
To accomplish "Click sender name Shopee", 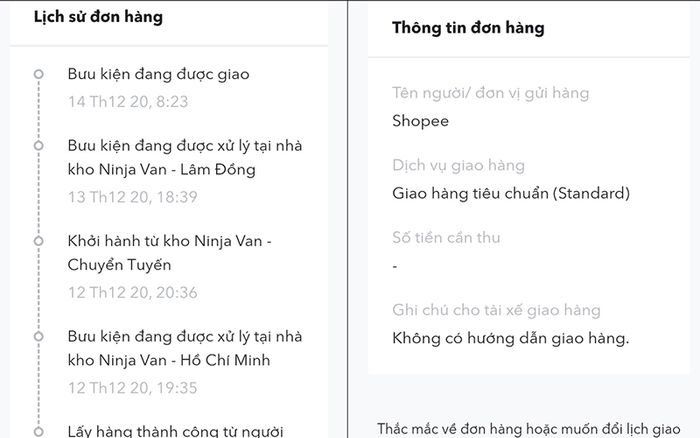I will click(421, 121).
